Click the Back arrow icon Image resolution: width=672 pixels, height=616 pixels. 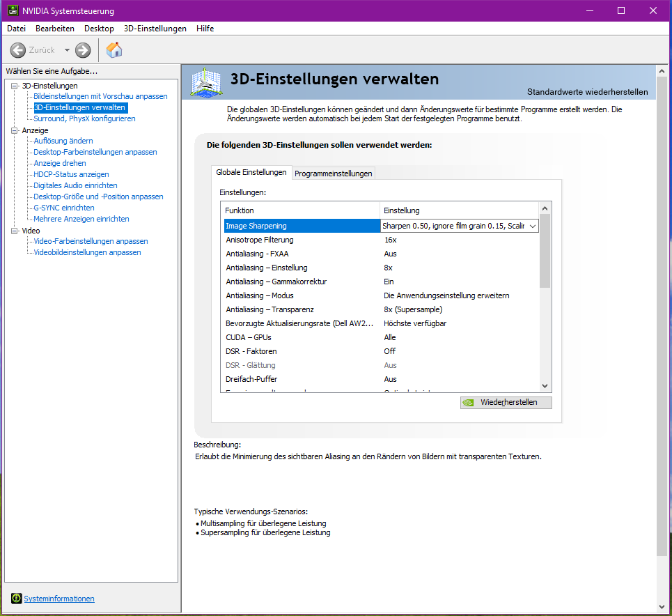tap(17, 50)
